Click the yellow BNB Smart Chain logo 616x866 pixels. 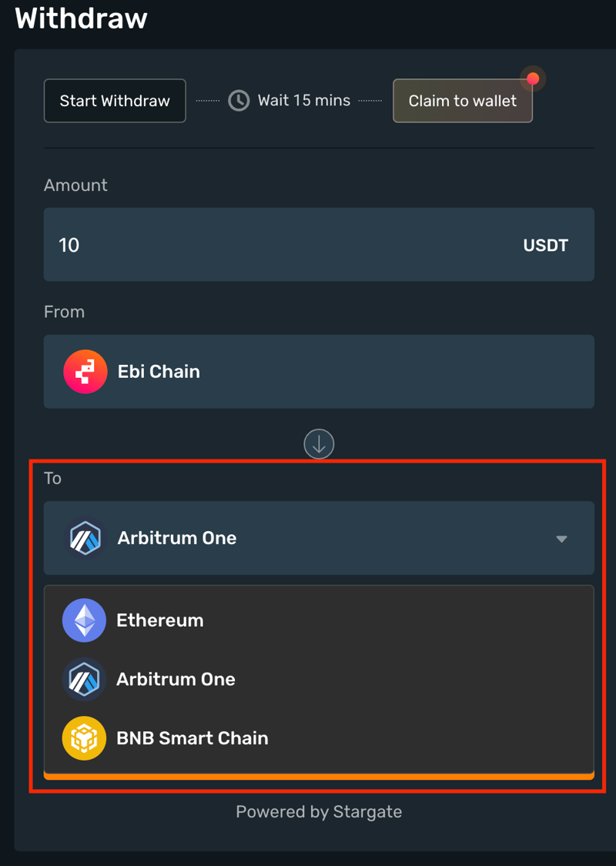point(84,738)
